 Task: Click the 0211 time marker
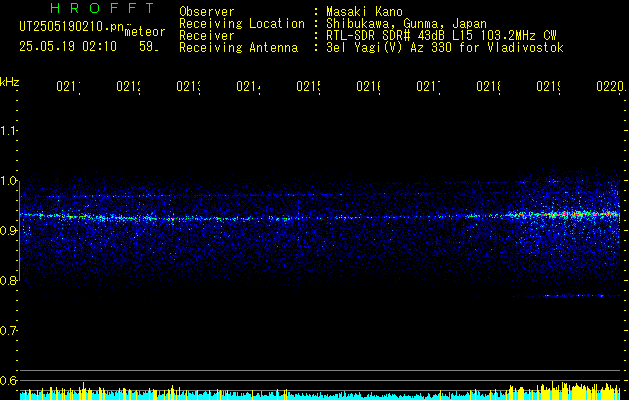68,87
